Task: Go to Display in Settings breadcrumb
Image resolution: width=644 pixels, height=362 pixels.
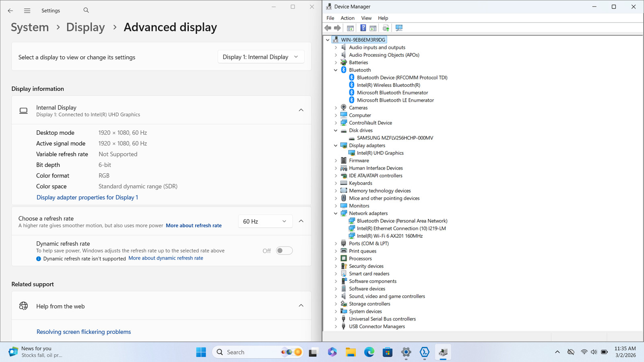Action: [x=85, y=27]
